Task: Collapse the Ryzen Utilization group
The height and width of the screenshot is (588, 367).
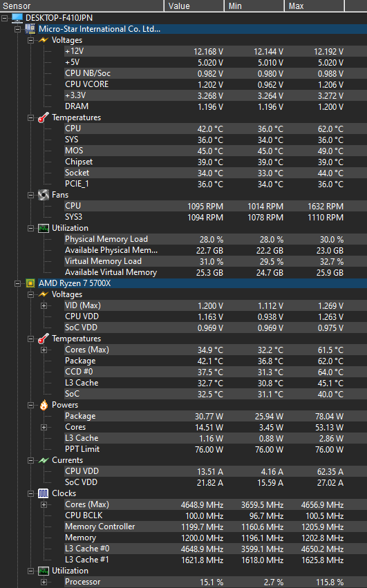Action: click(x=31, y=571)
